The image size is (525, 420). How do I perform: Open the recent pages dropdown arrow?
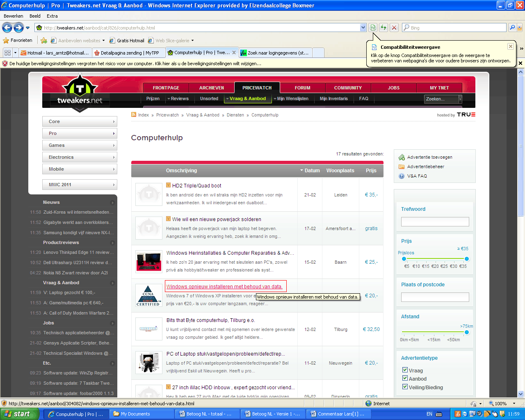28,28
